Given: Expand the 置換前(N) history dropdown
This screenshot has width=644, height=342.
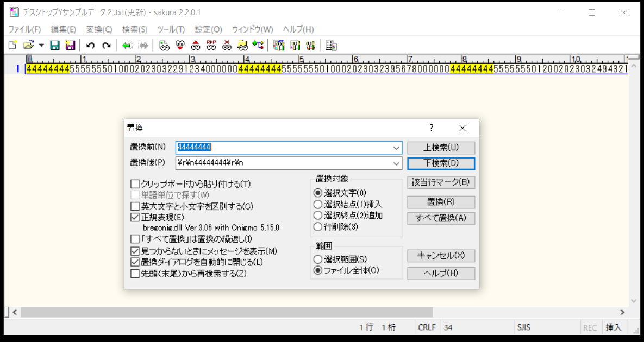Looking at the screenshot, I should [396, 148].
